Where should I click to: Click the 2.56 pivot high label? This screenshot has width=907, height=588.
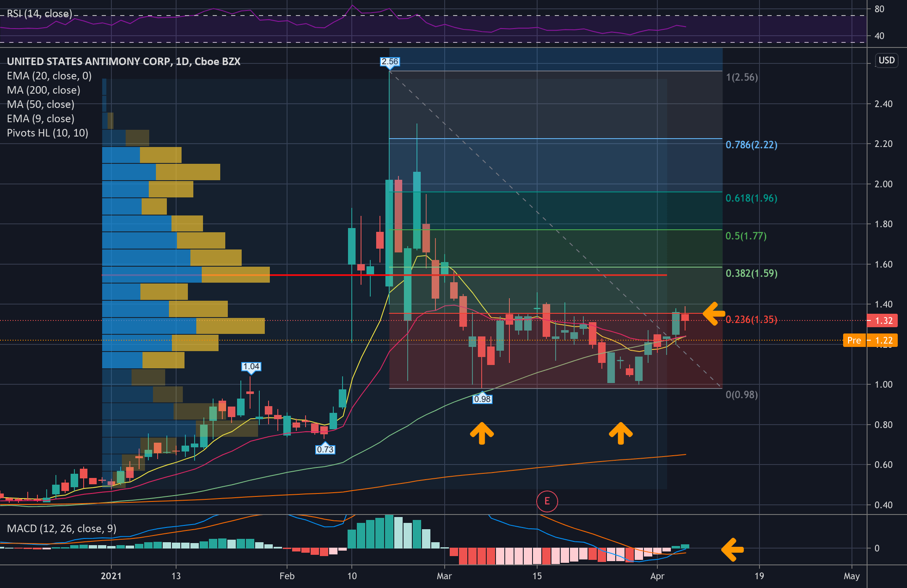[390, 62]
